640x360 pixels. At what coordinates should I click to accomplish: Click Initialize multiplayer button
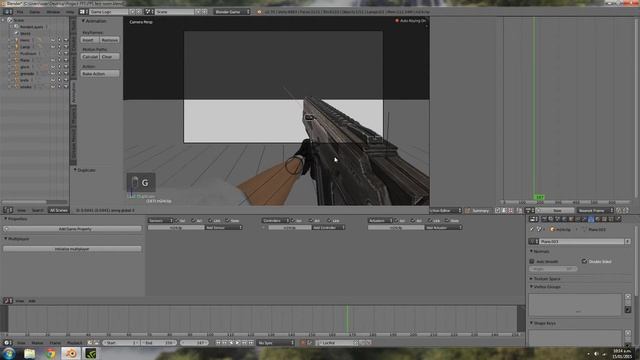click(72, 249)
